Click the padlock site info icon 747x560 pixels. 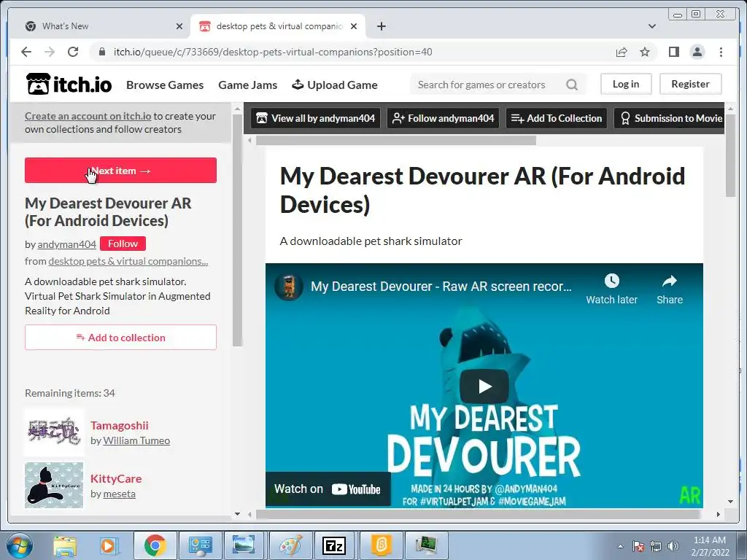click(x=101, y=52)
